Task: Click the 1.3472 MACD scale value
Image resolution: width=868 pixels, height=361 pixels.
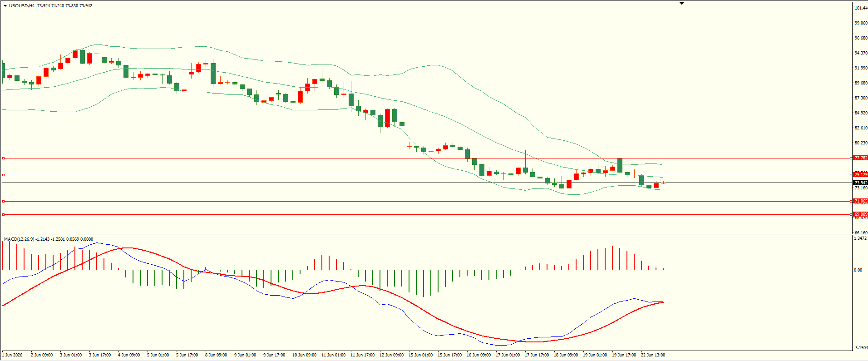Action: click(860, 238)
